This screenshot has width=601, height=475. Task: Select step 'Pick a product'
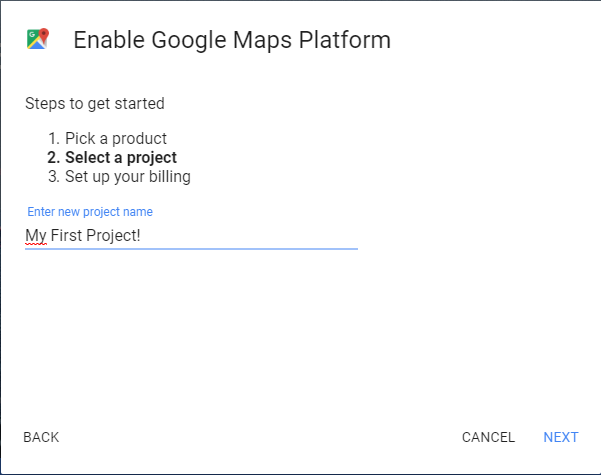coord(116,138)
